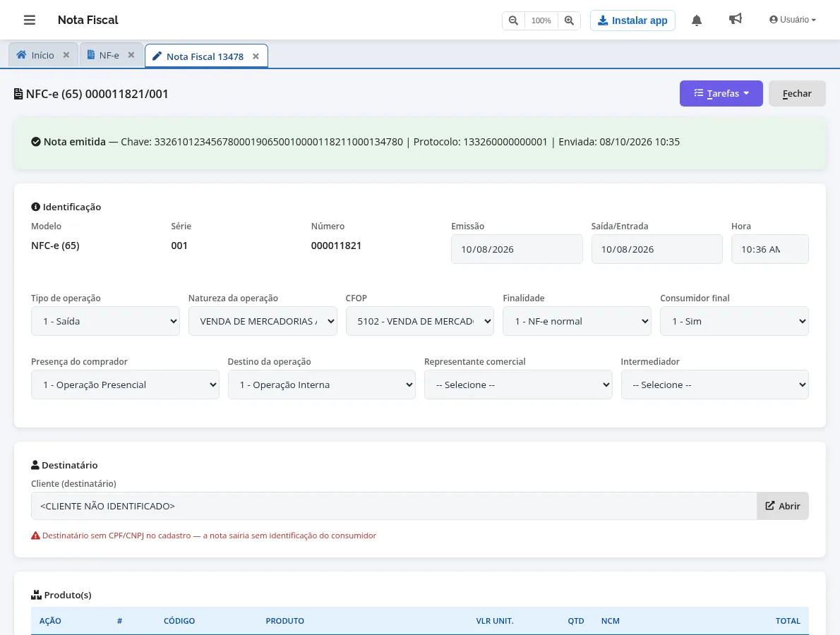Screen dimensions: 840x635
Task: Zoom in using the magnifier plus icon
Action: click(569, 20)
